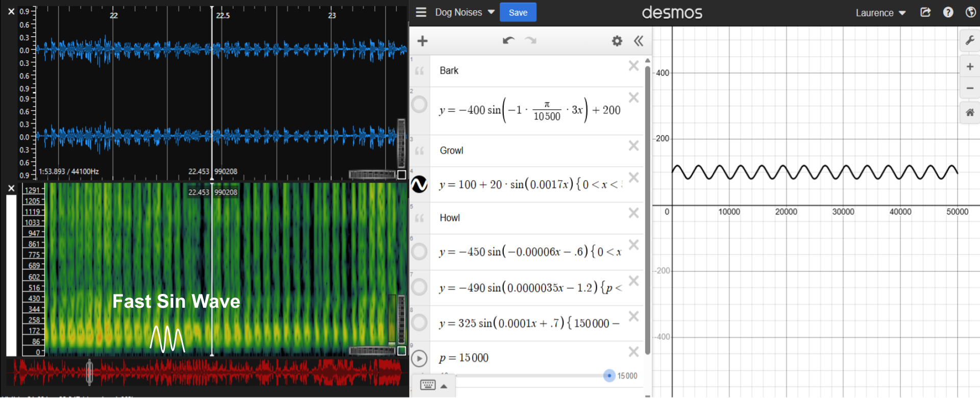Click the spectrogram vertical zoom wheel

(x=401, y=319)
